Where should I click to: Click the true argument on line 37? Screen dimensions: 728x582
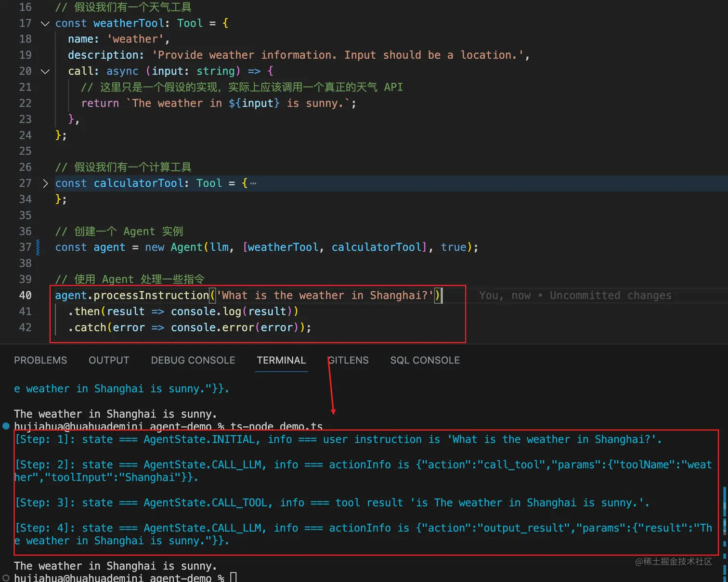(454, 247)
